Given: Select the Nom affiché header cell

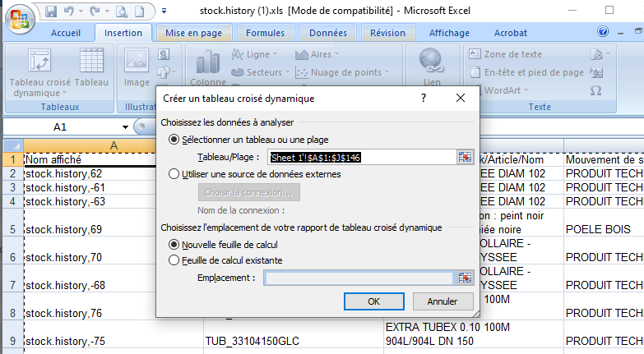Looking at the screenshot, I should click(x=90, y=159).
